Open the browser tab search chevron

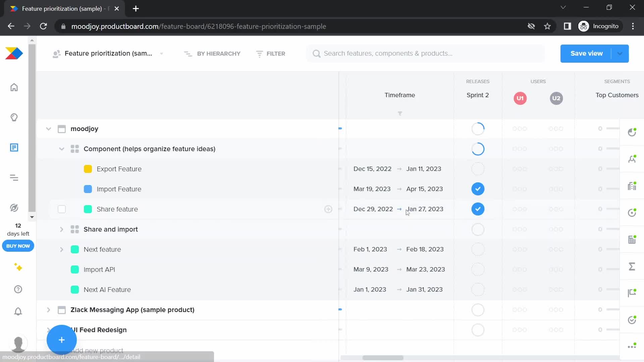pyautogui.click(x=563, y=7)
